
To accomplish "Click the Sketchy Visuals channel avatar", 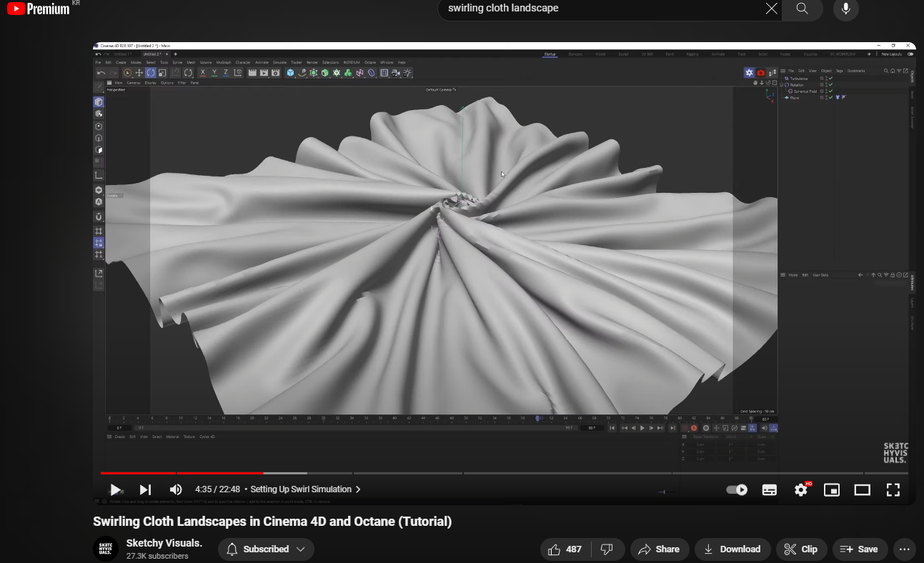I will coord(105,549).
